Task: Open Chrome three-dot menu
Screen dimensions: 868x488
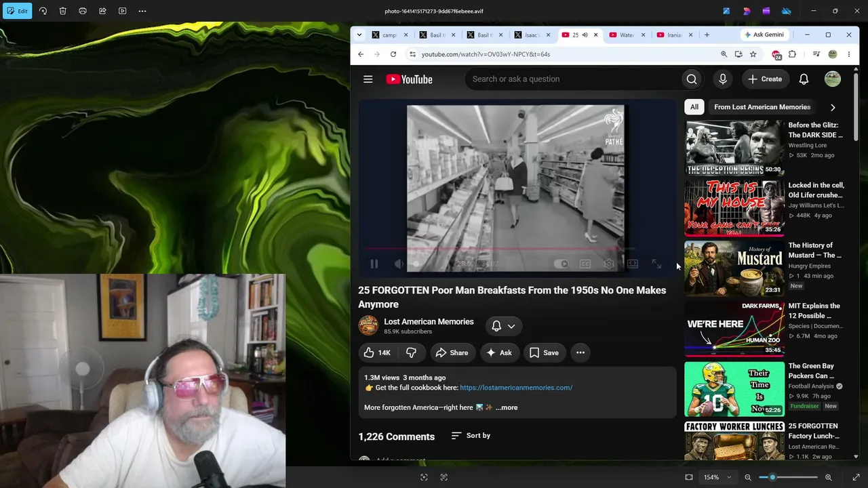Action: coord(848,54)
